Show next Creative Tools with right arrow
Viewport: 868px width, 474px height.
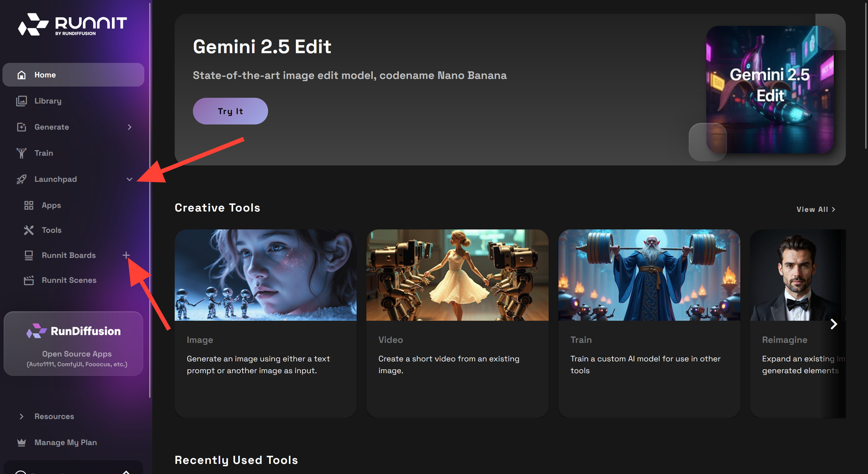click(834, 324)
